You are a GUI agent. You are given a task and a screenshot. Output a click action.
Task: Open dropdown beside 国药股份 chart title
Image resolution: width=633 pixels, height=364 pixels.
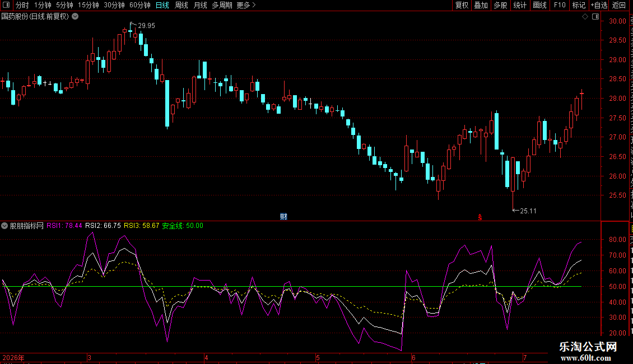[75, 16]
